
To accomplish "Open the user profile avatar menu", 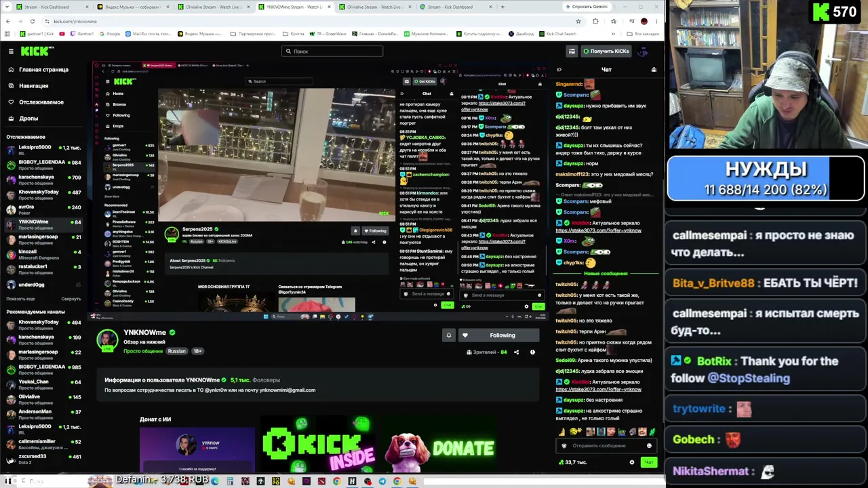I will tap(644, 51).
